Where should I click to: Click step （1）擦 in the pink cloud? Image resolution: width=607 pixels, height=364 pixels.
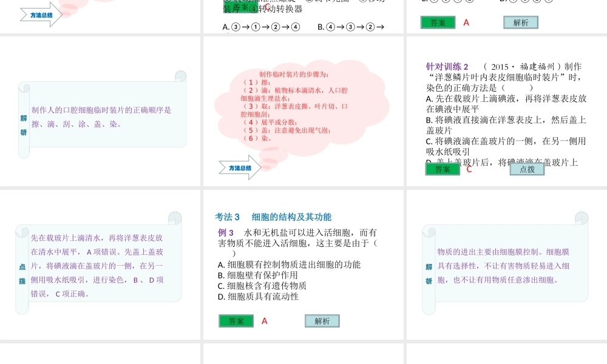point(257,83)
